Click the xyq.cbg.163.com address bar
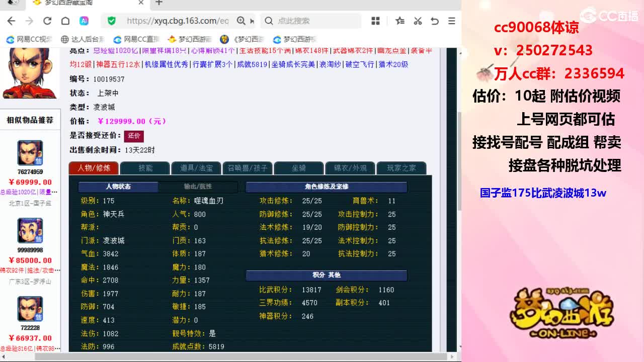Viewport: 644px width, 362px height. pyautogui.click(x=178, y=21)
